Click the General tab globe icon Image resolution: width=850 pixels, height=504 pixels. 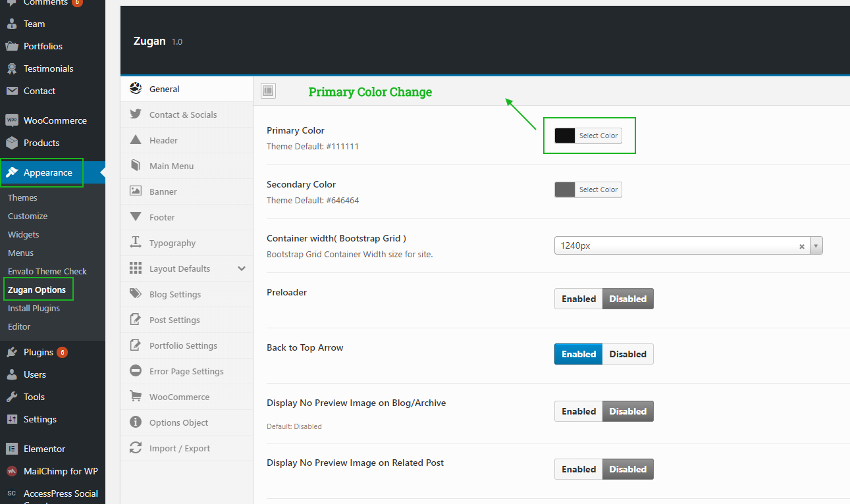[136, 89]
